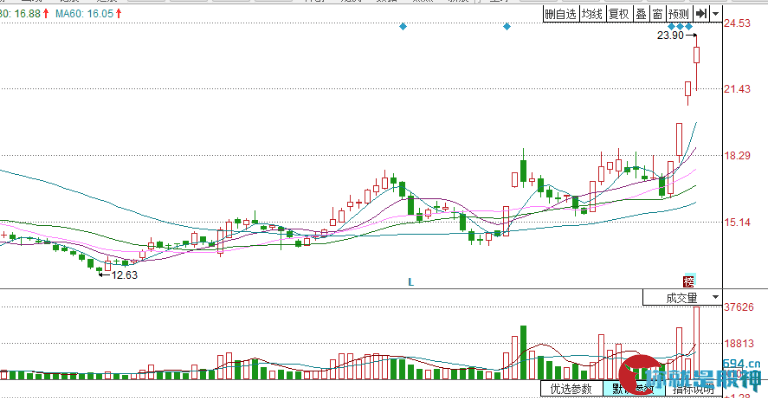This screenshot has height=398, width=768.
Task: Open the 指标说明 indicator description tab
Action: click(694, 389)
